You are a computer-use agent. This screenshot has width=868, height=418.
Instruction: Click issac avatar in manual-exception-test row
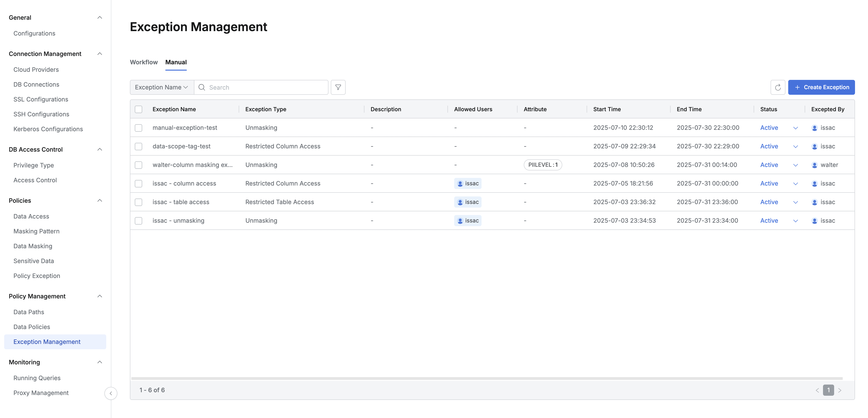[x=814, y=128]
